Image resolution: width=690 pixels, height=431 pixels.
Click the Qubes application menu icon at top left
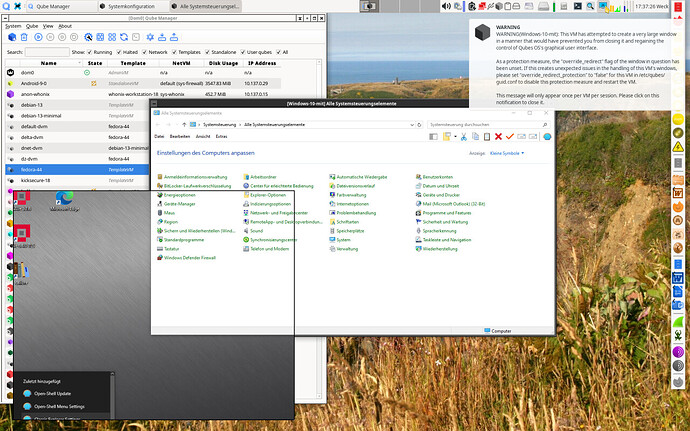point(6,6)
